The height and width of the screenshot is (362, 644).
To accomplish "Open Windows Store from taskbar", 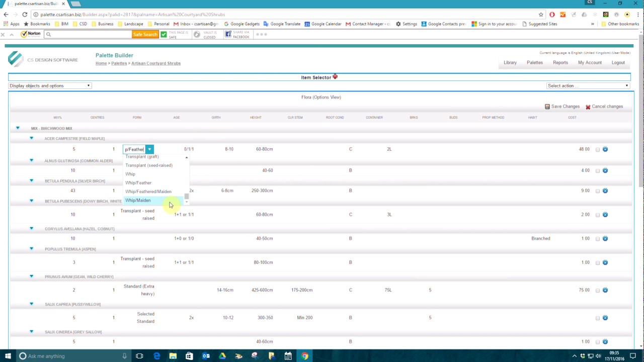I will (189, 356).
